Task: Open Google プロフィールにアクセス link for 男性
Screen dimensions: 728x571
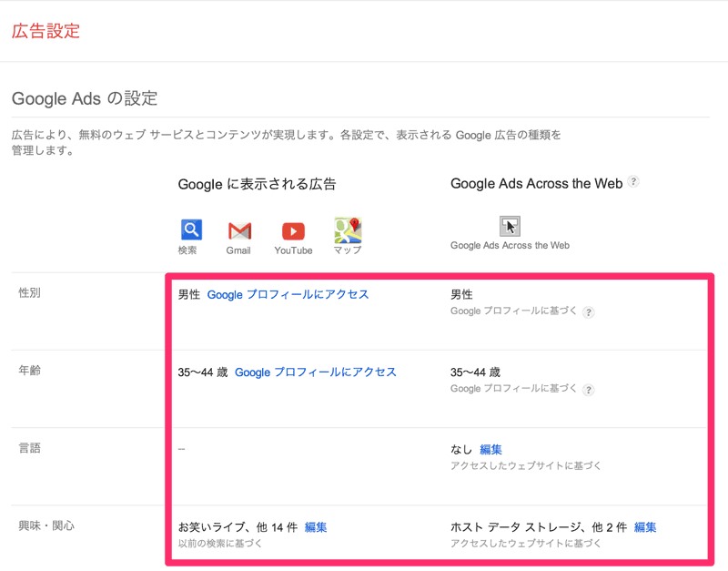Action: pos(288,294)
